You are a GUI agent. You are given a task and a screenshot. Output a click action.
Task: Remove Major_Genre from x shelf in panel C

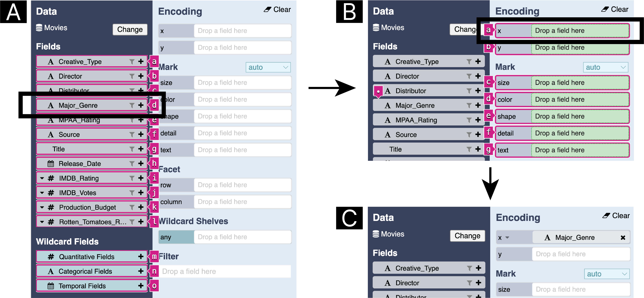[623, 238]
